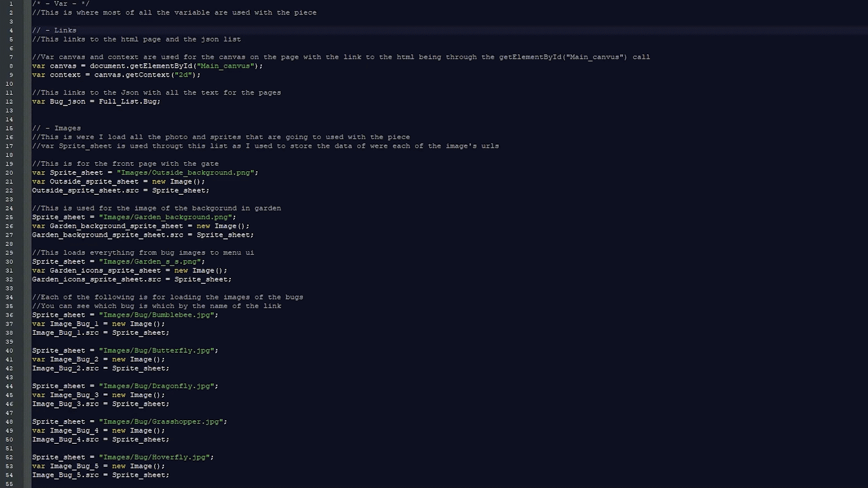Click comment about "backgorund in garden"
Viewport: 868px width, 488px height.
[x=156, y=208]
